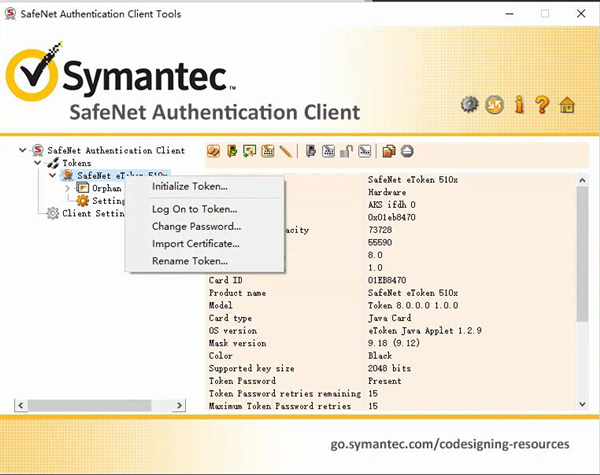Viewport: 600px width, 475px height.
Task: Click the 'OS version' row label
Action: pos(233,331)
